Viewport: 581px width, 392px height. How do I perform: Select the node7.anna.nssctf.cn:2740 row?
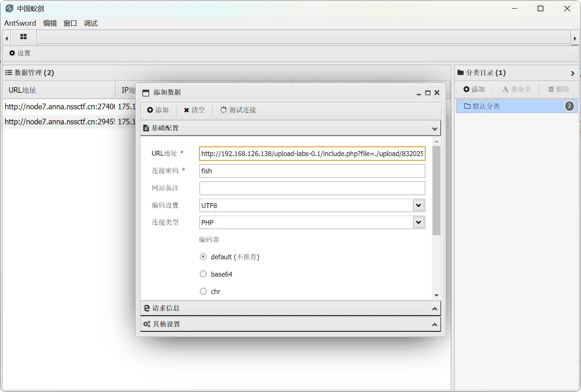69,107
